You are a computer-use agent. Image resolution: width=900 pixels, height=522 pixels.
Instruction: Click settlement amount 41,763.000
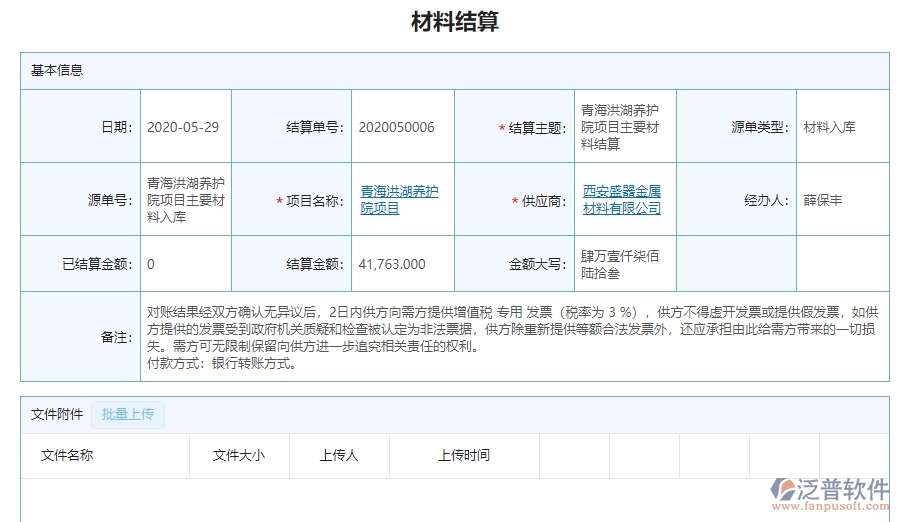point(392,264)
